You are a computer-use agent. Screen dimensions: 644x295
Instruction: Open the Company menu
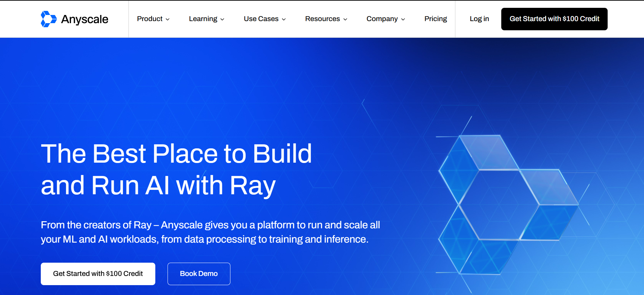pos(382,19)
